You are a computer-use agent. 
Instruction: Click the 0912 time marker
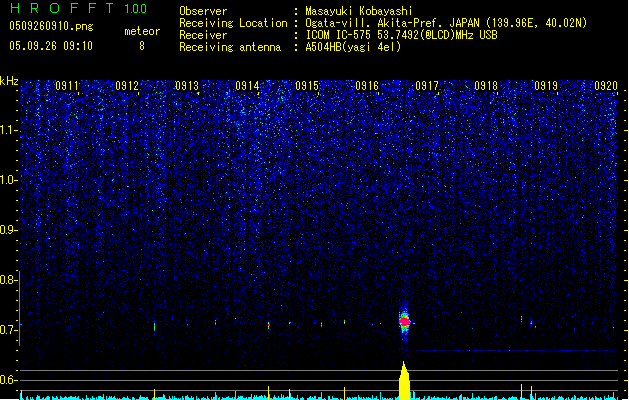coord(127,86)
